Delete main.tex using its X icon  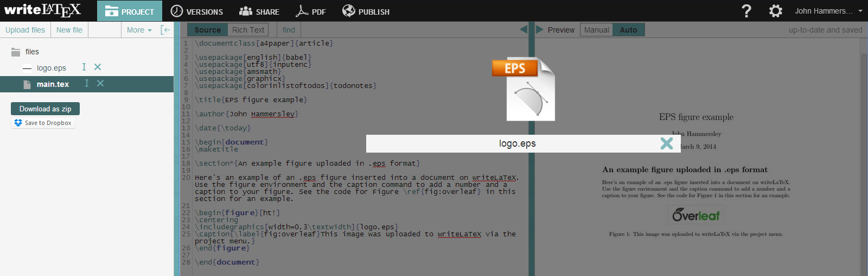coord(100,83)
